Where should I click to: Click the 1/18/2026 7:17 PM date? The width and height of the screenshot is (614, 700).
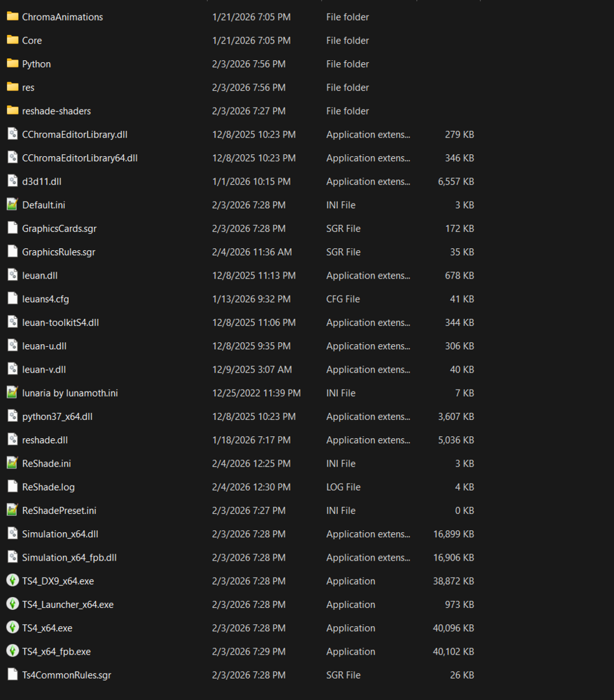252,440
